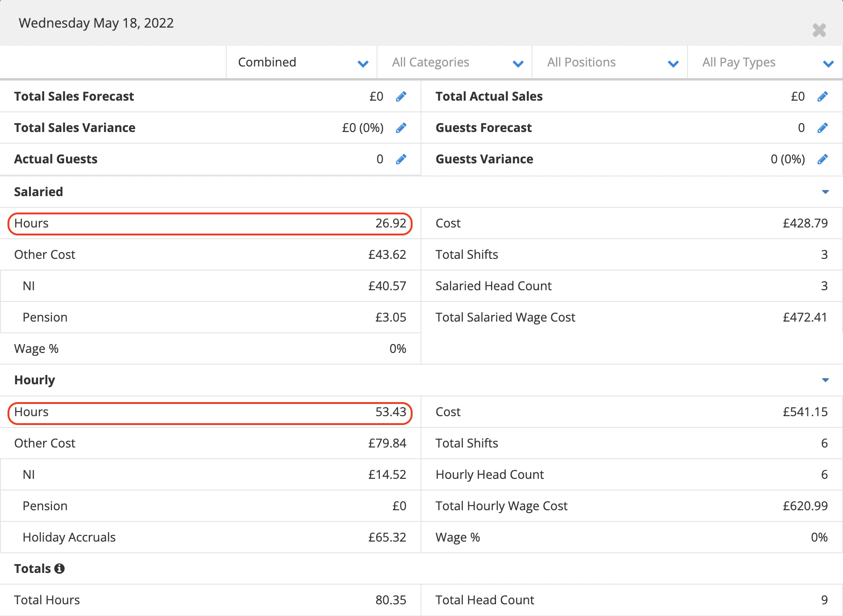The image size is (843, 616).
Task: Open the All Categories dropdown
Action: (455, 62)
